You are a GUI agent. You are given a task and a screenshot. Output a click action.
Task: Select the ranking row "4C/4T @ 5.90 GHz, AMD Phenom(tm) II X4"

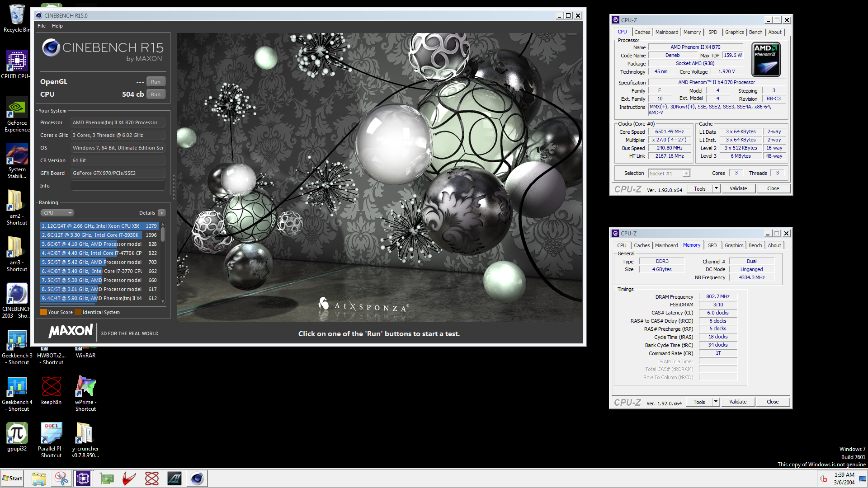click(99, 298)
